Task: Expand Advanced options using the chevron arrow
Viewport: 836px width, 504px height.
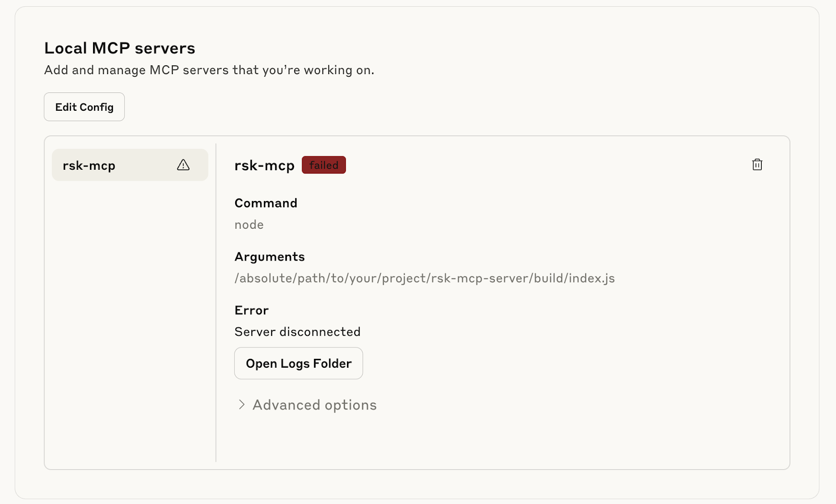Action: coord(241,405)
